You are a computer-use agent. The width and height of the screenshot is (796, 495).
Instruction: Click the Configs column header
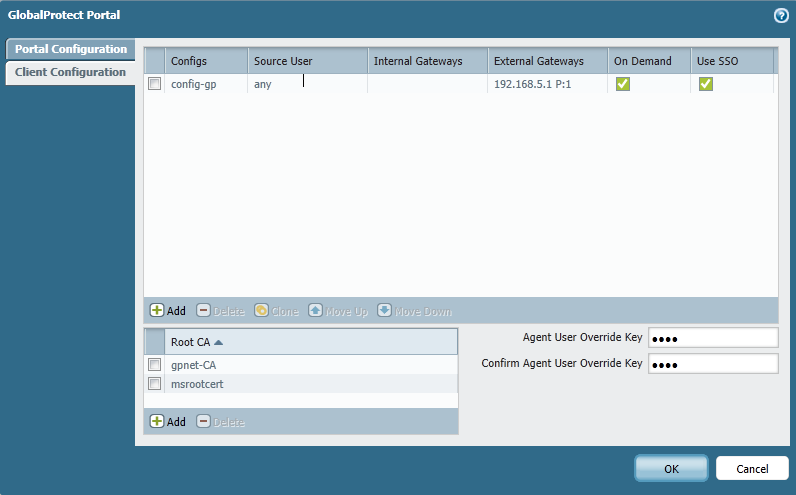click(x=207, y=61)
